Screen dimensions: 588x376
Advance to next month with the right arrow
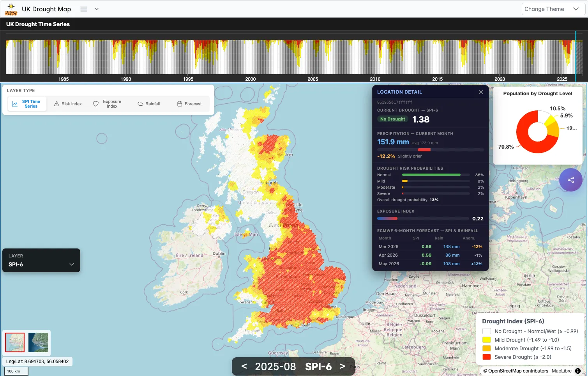[x=342, y=366]
